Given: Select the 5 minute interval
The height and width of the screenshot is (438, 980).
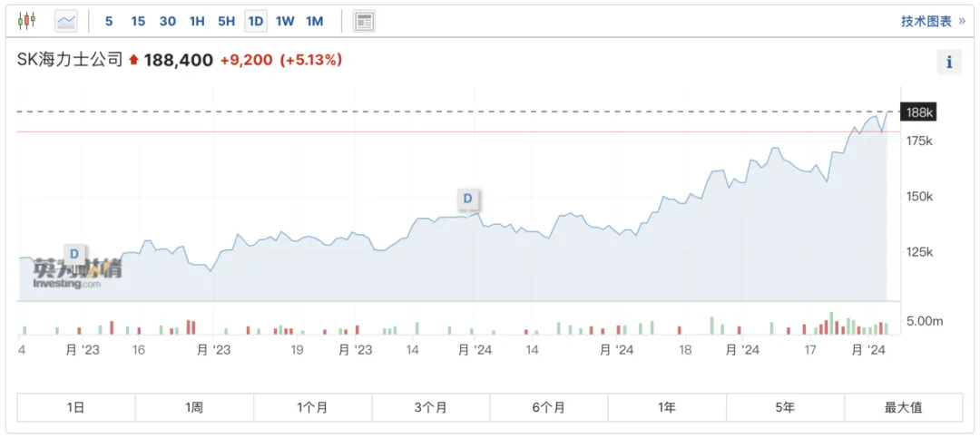Looking at the screenshot, I should point(109,21).
